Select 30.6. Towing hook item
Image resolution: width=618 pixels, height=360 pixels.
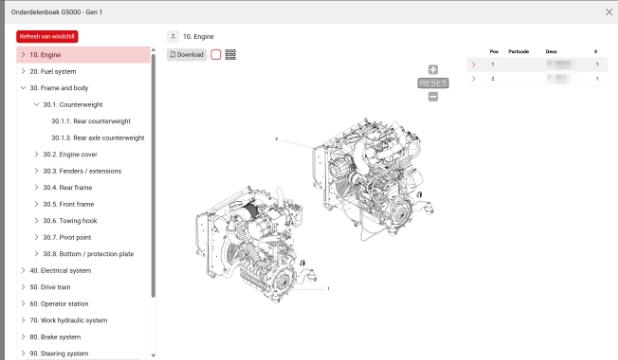70,221
